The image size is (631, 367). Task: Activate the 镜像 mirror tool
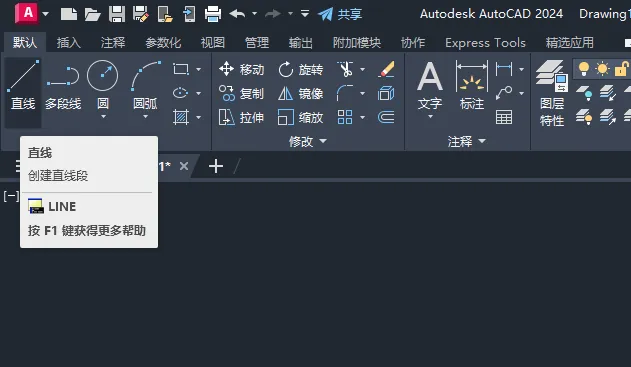[301, 93]
